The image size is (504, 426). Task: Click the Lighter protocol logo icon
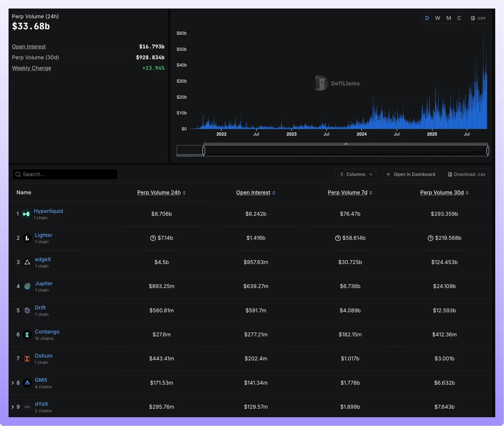pyautogui.click(x=27, y=238)
